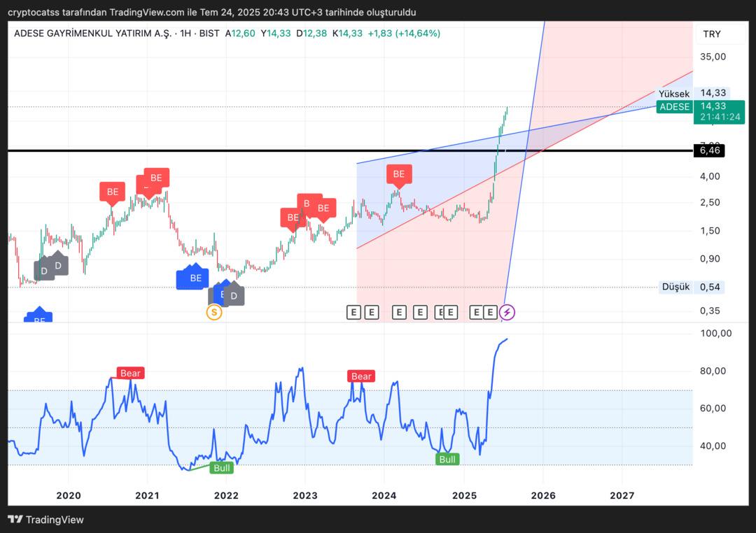
Task: Click the A12,60 open value
Action: [x=240, y=34]
